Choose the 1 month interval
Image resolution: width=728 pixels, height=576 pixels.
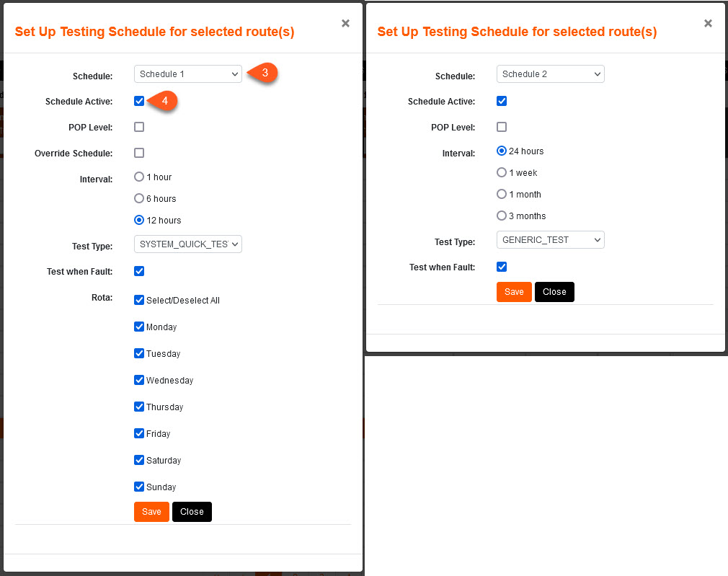[502, 194]
